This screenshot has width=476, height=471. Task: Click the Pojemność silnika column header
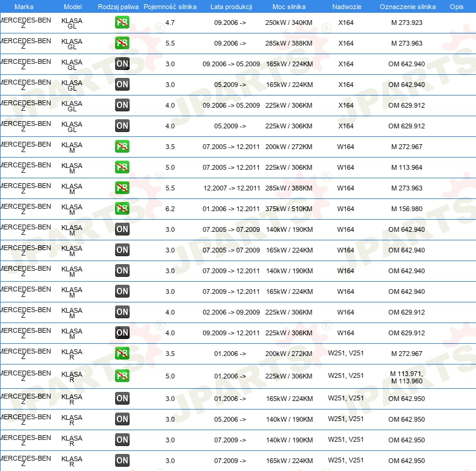(x=170, y=6)
